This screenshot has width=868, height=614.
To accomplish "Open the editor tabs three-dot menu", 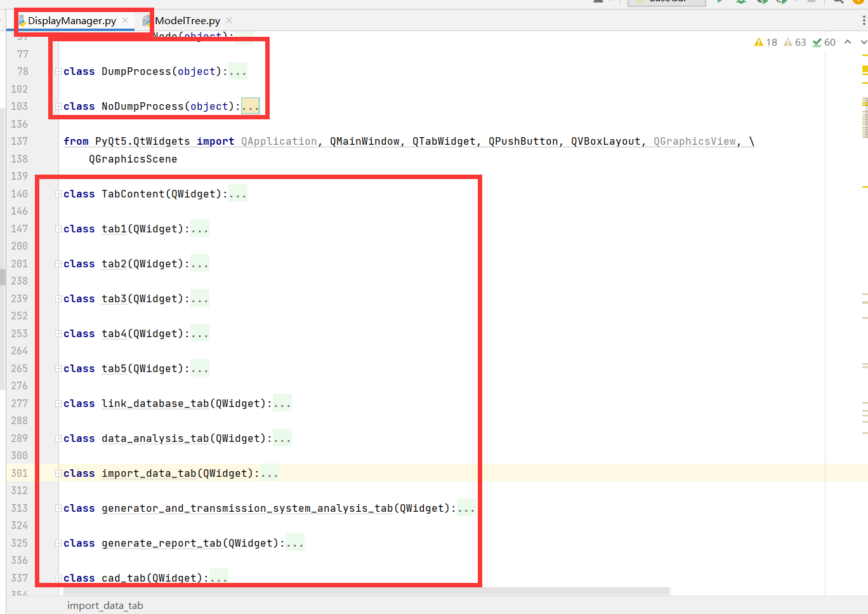I will pyautogui.click(x=864, y=21).
